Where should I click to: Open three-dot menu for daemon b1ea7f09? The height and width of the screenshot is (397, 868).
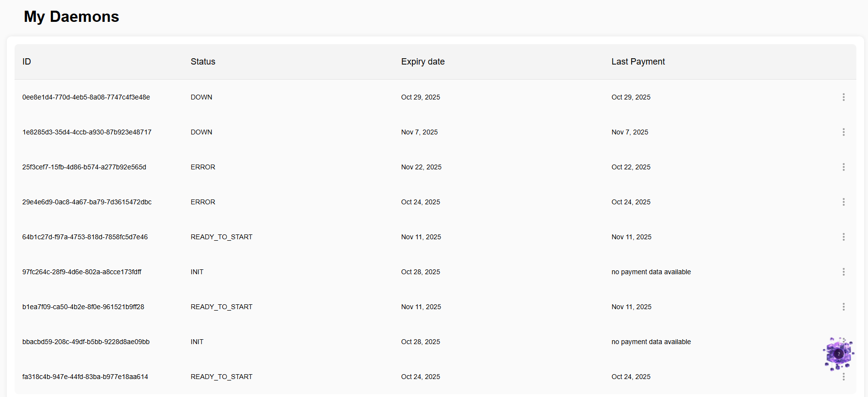(x=843, y=307)
